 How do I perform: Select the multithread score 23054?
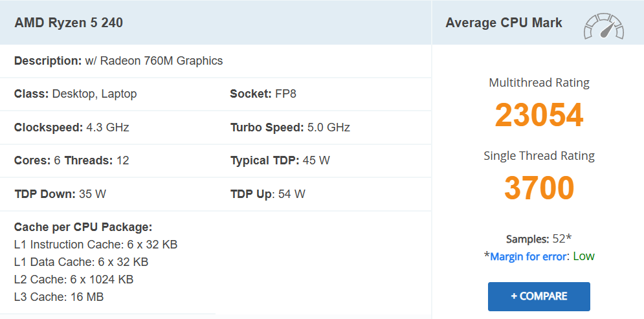(539, 115)
